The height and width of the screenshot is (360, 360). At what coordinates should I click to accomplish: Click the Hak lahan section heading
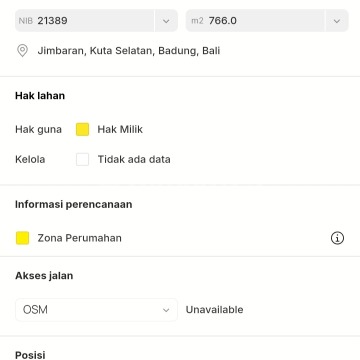[40, 96]
